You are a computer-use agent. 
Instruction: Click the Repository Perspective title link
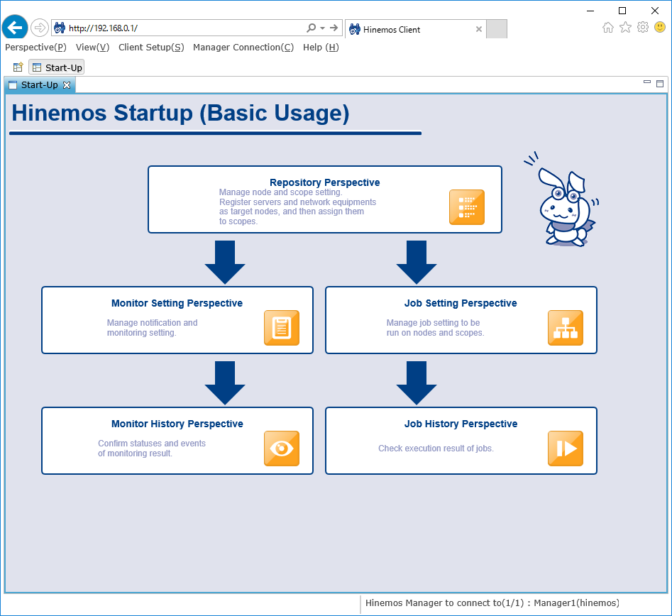click(324, 182)
